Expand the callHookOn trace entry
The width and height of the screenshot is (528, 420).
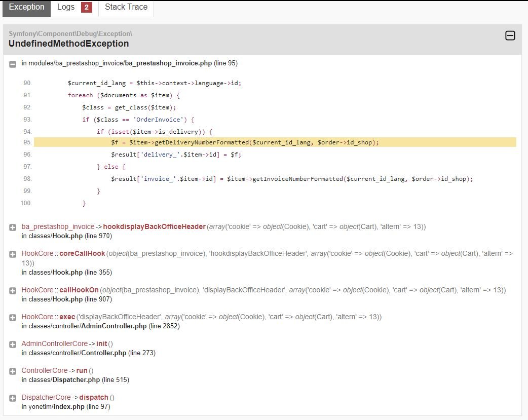pyautogui.click(x=13, y=291)
